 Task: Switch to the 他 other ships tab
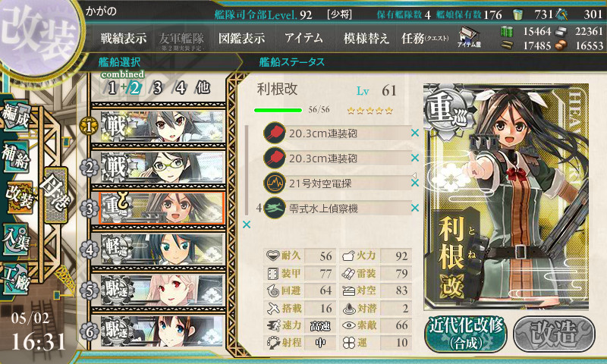pos(203,87)
